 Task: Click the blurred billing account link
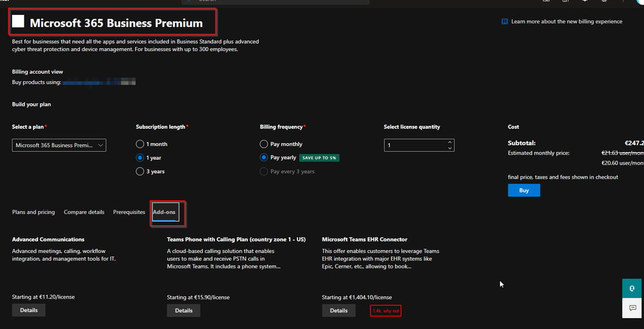point(99,82)
